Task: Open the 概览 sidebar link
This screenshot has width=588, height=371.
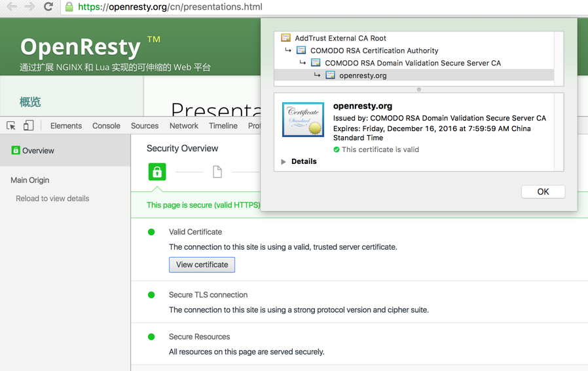Action: coord(30,102)
